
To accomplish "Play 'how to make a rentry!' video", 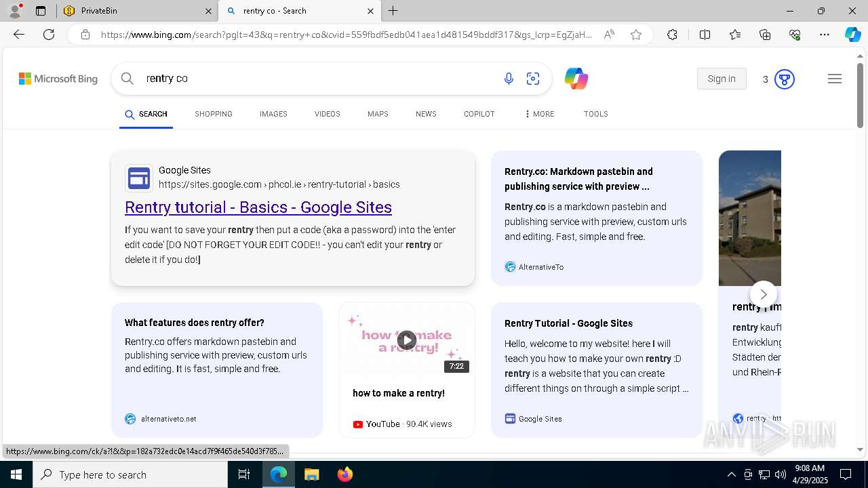I will tap(406, 340).
